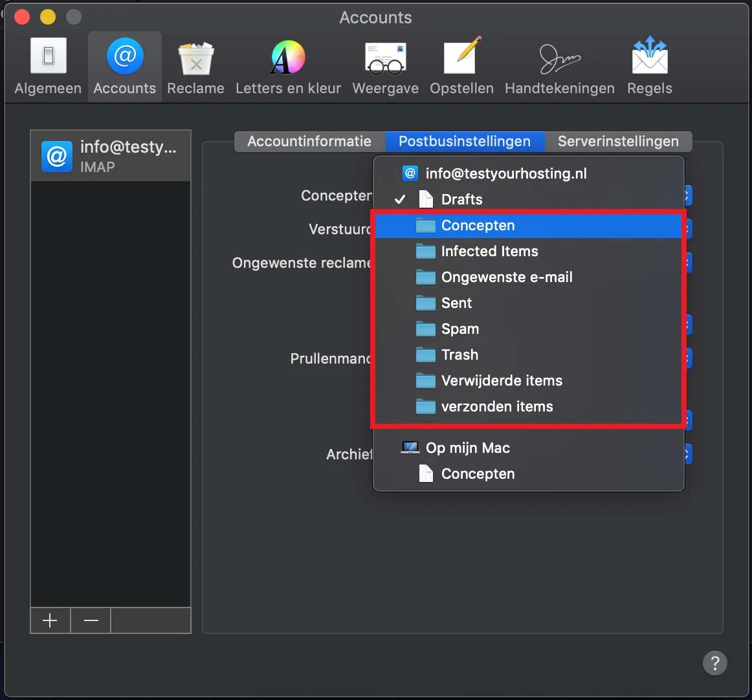Select the info@testy... IMAP account
This screenshot has width=752, height=700.
click(111, 156)
